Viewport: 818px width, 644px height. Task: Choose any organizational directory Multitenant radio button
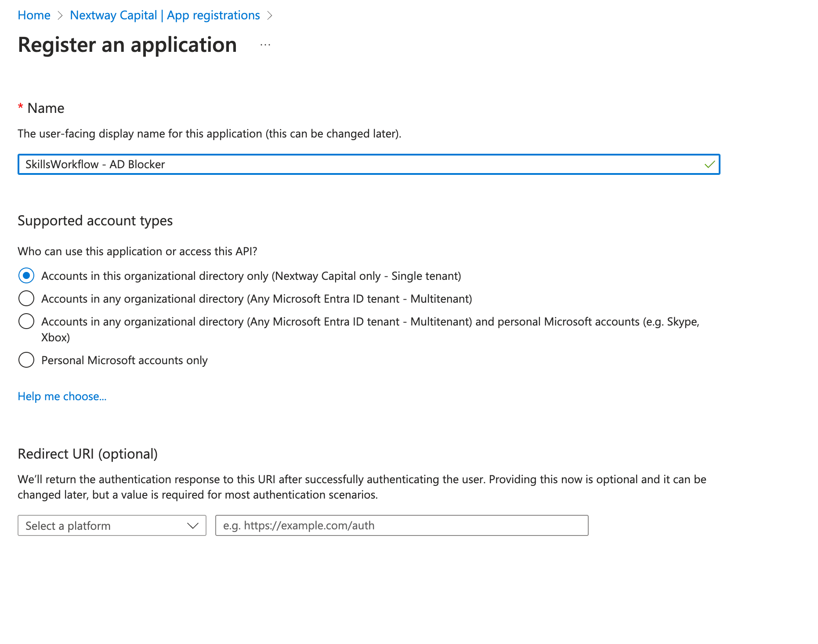tap(26, 299)
